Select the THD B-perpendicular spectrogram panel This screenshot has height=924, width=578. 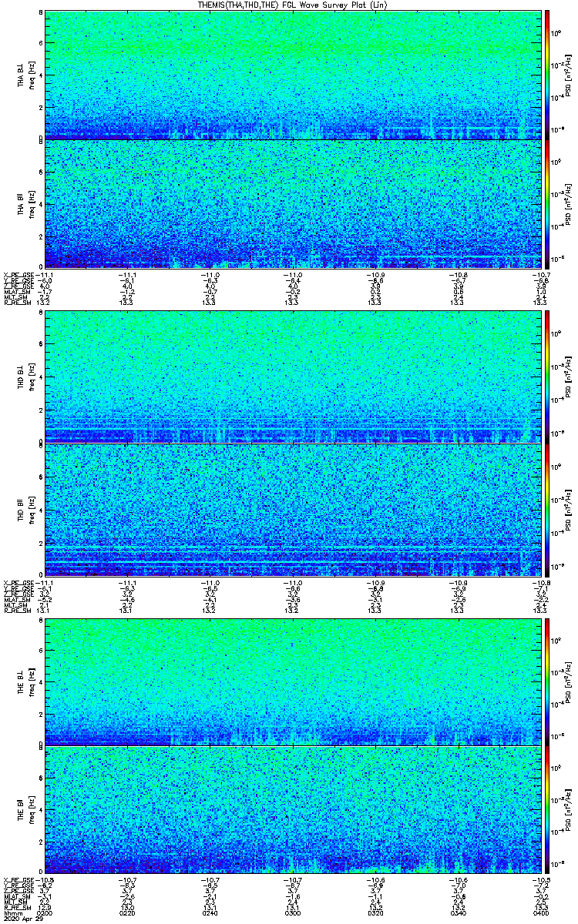pyautogui.click(x=293, y=377)
